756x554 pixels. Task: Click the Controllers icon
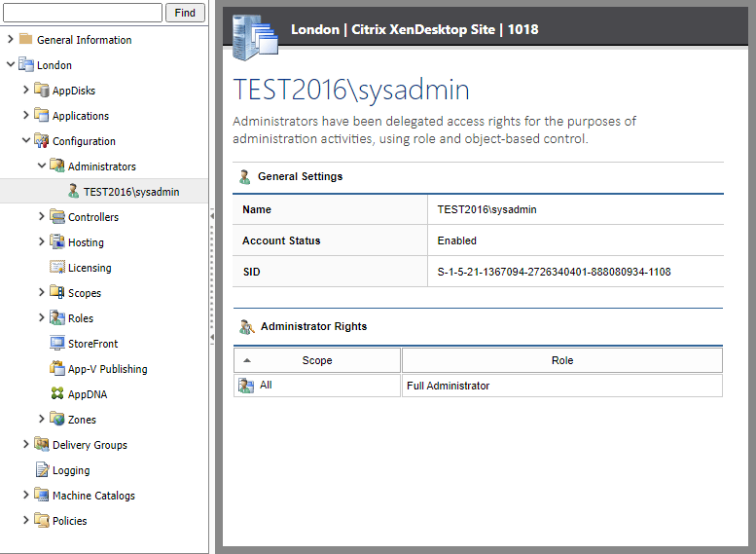pyautogui.click(x=56, y=216)
